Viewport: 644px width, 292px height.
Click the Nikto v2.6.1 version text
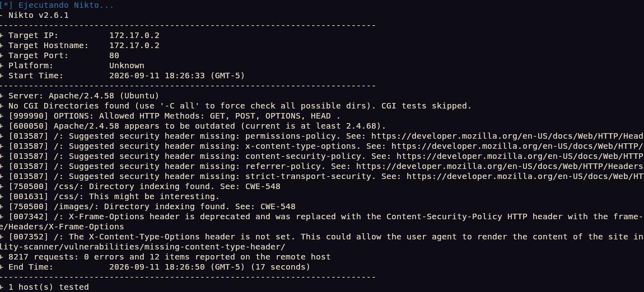click(x=39, y=15)
